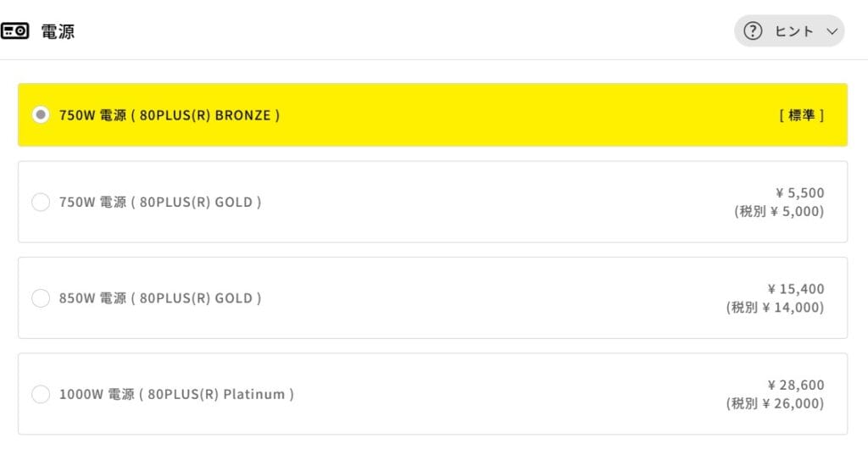The height and width of the screenshot is (455, 868).
Task: Click the 税別 ¥14,000 tax-excluded price
Action: [x=775, y=308]
